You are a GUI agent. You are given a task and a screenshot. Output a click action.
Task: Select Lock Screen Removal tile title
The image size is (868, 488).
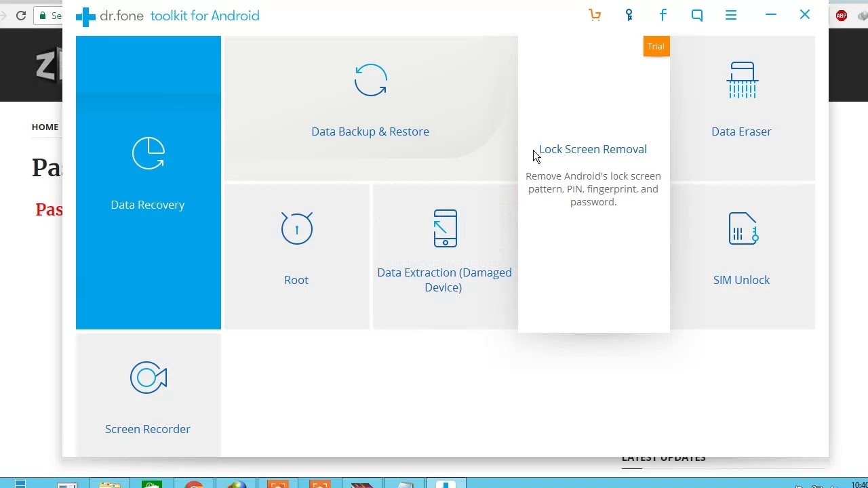[x=593, y=149]
